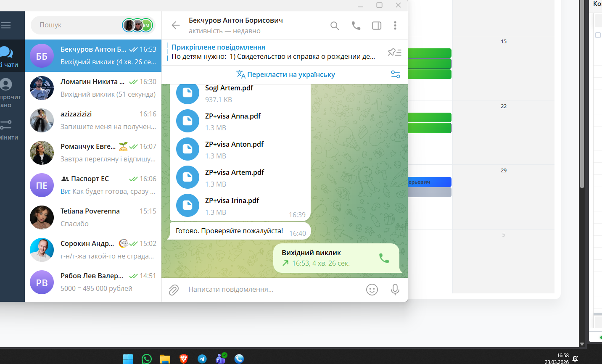This screenshot has width=602, height=364.
Task: Toggle the right info side panel
Action: (377, 26)
